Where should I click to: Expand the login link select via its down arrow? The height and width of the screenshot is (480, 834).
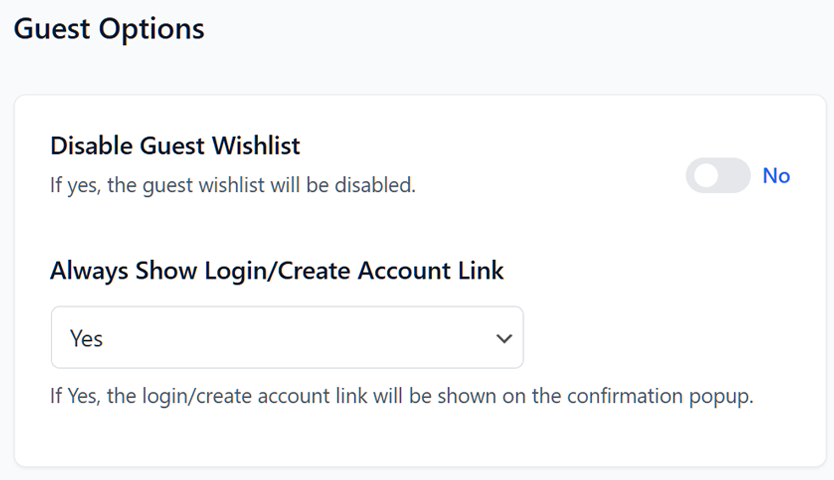504,339
